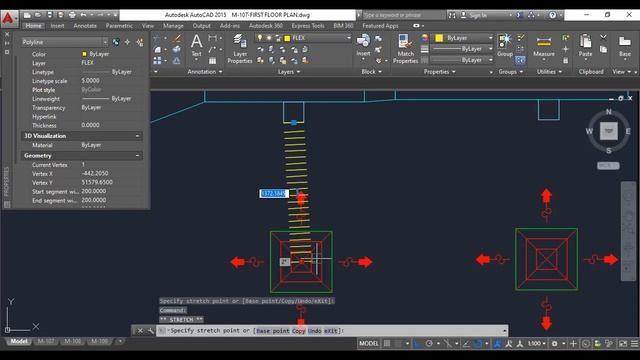Open the AutoCAD application menu logo
This screenshot has height=360, width=640.
(9, 19)
